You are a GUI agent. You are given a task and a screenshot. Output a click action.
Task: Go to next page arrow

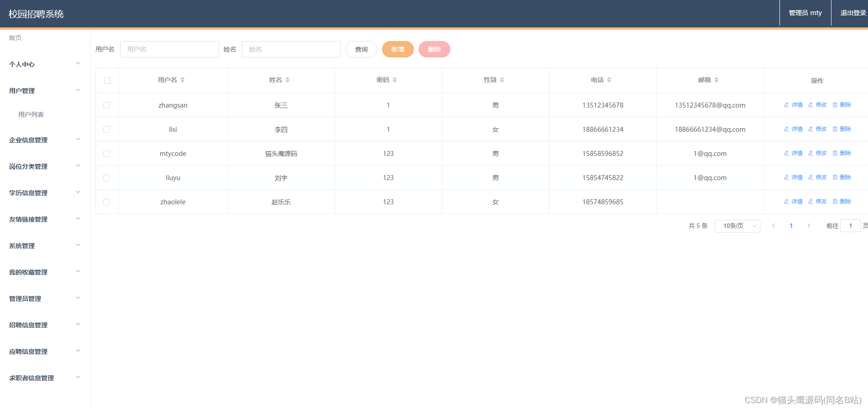pos(809,226)
